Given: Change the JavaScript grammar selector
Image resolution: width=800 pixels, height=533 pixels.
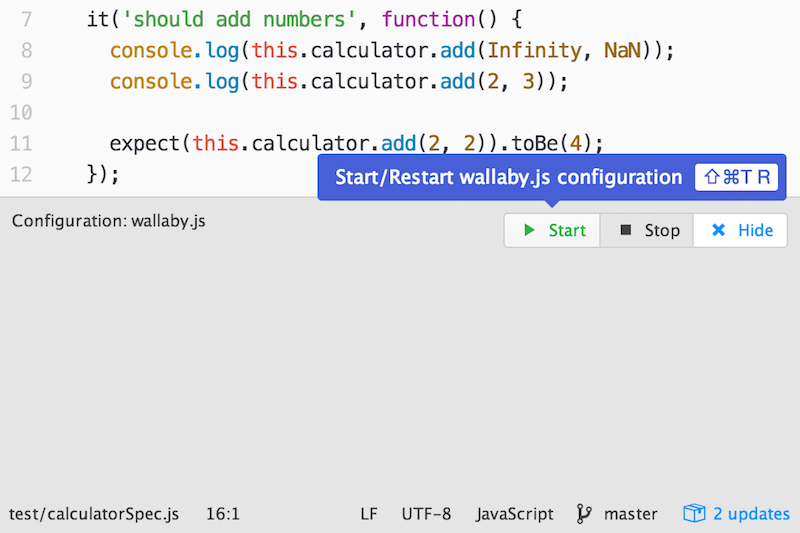Looking at the screenshot, I should pyautogui.click(x=514, y=514).
